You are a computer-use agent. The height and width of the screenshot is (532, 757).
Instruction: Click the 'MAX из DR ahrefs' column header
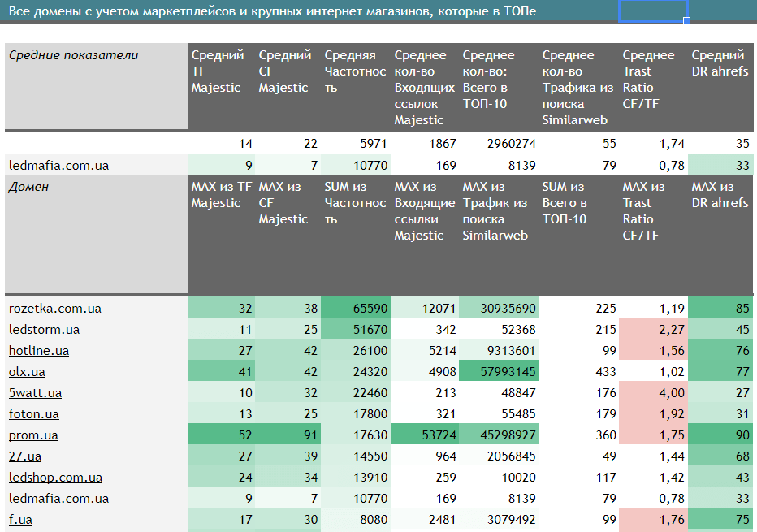(x=720, y=236)
